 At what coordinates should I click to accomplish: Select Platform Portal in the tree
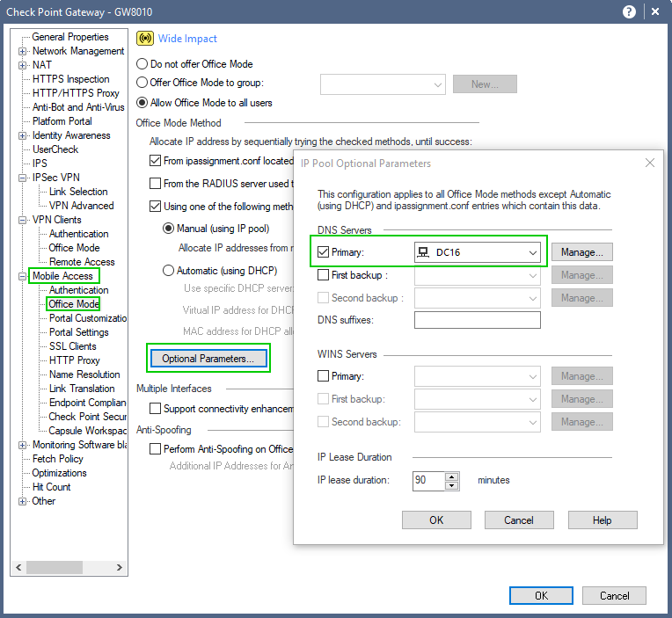click(x=62, y=121)
